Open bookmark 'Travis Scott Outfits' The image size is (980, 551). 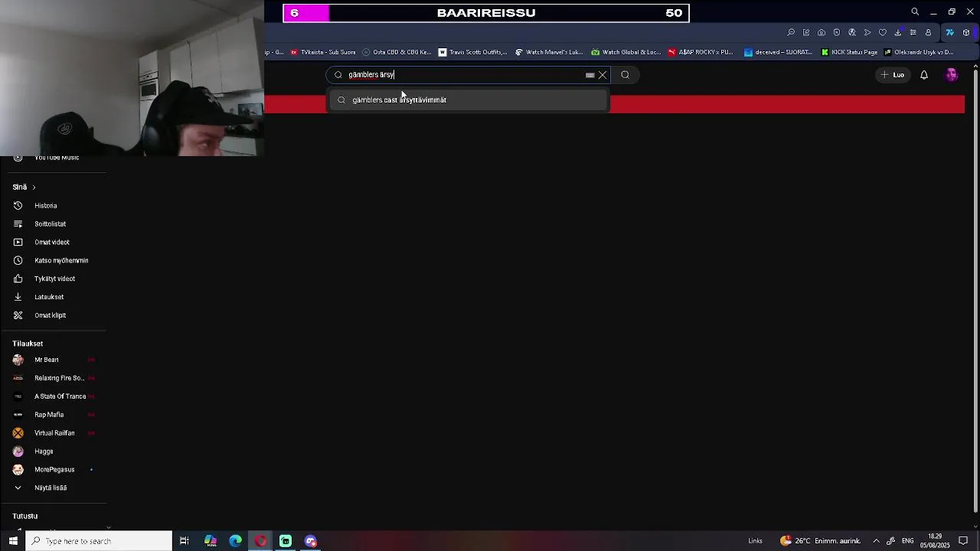pyautogui.click(x=472, y=52)
